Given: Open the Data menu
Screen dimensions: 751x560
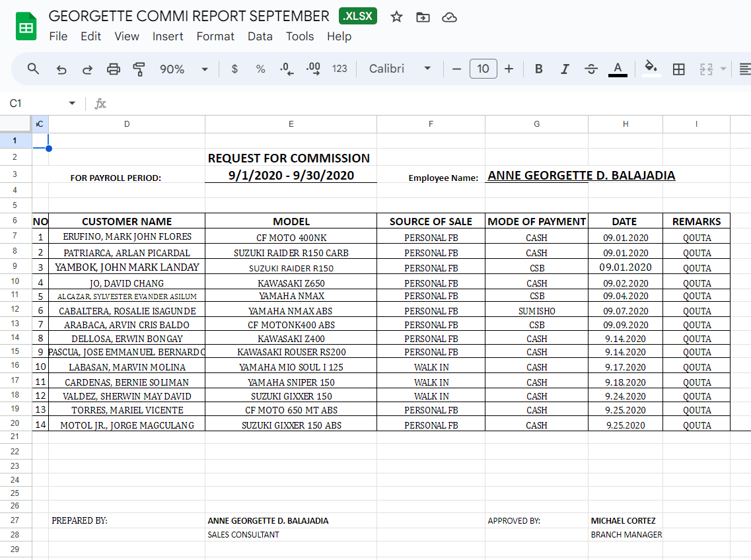Looking at the screenshot, I should 260,36.
